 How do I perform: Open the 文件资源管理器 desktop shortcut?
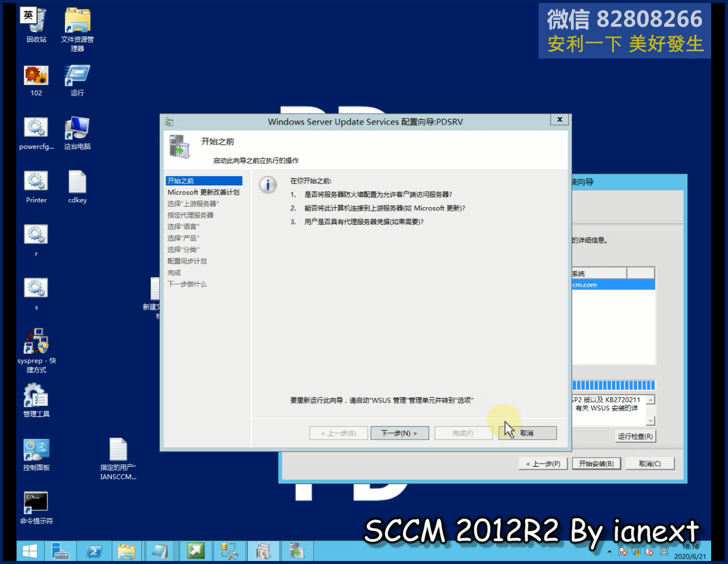pyautogui.click(x=77, y=30)
